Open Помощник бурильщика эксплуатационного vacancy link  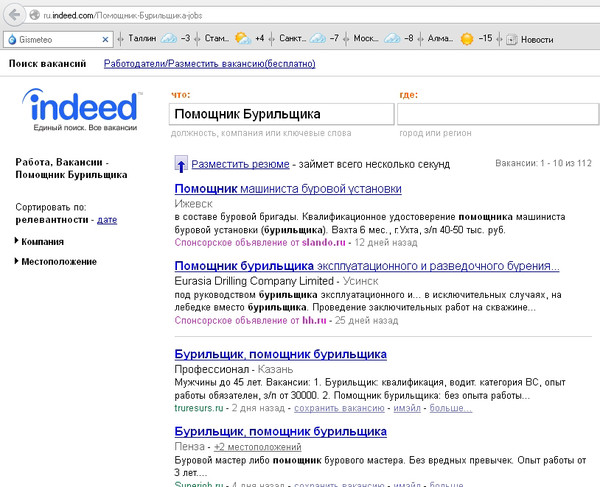click(x=367, y=265)
